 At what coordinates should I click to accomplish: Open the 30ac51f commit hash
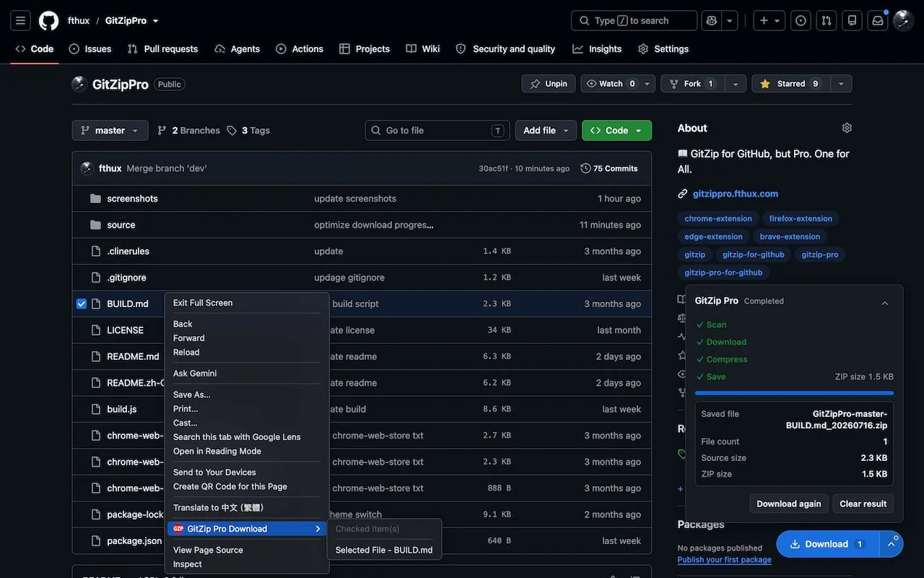(494, 168)
